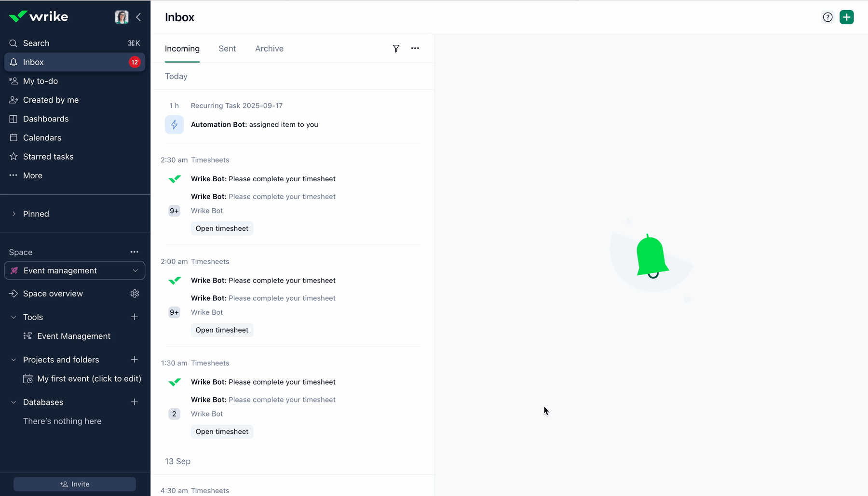Image resolution: width=868 pixels, height=496 pixels.
Task: Click the Open timesheet button
Action: click(222, 228)
